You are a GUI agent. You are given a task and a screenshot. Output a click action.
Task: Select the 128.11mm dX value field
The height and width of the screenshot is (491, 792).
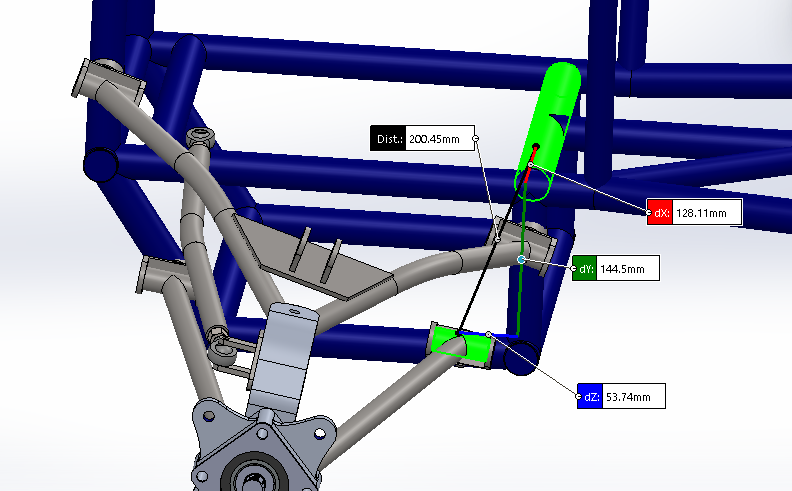tap(706, 213)
